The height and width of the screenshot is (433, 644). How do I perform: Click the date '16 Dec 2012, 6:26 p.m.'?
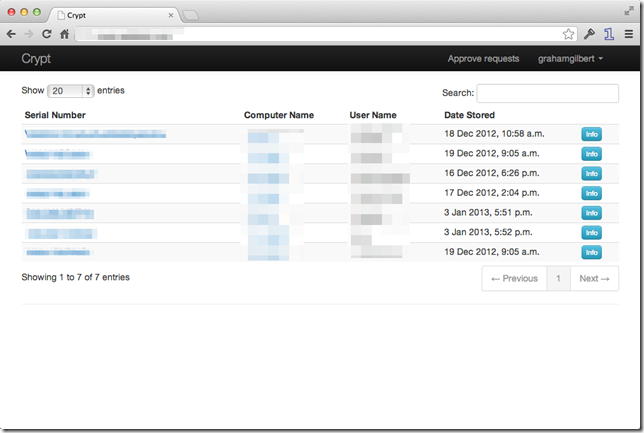tap(491, 173)
